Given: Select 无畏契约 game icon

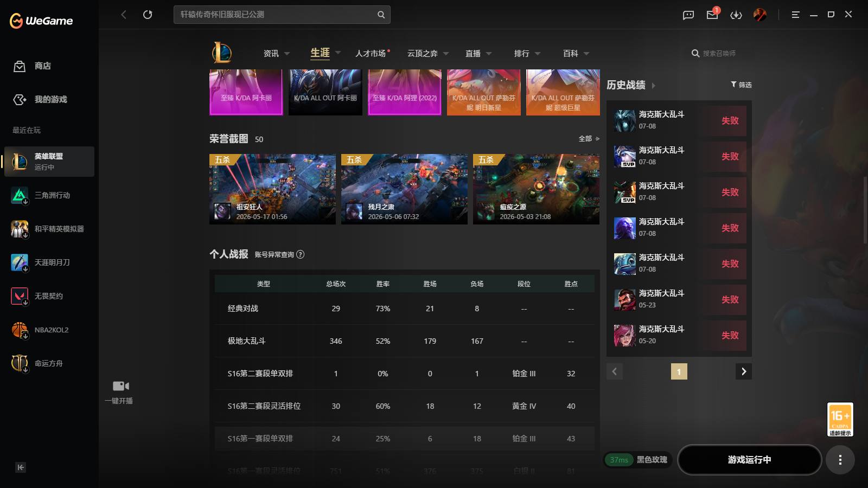Looking at the screenshot, I should coord(20,296).
